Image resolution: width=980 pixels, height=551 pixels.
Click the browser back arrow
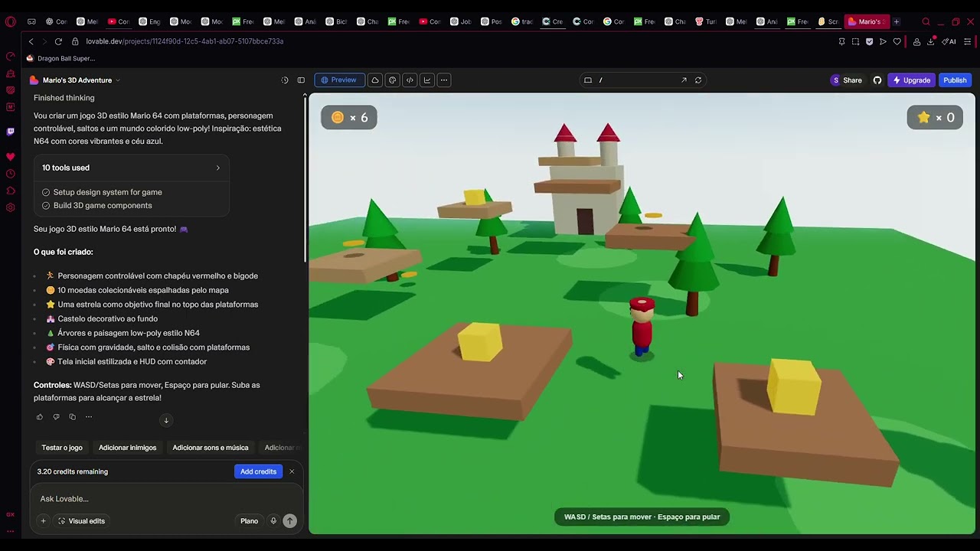[31, 41]
